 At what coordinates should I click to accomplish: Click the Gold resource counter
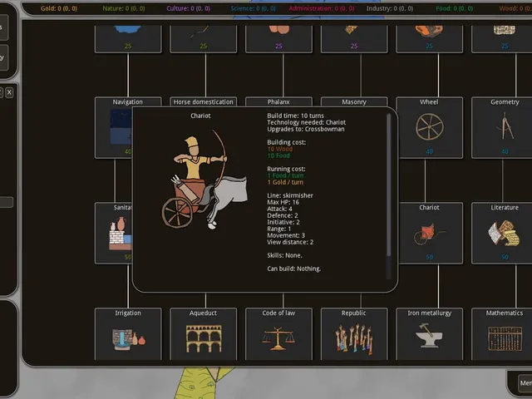tap(59, 8)
